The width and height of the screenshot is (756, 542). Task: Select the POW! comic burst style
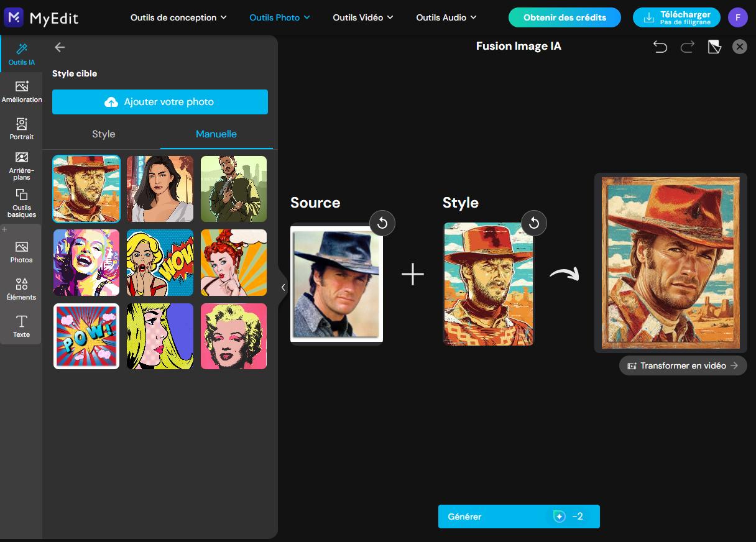(x=86, y=336)
